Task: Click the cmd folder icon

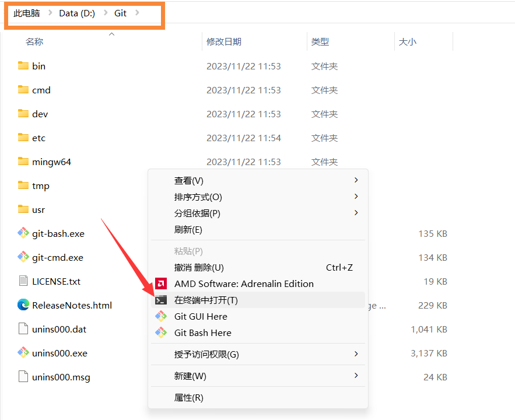Action: pyautogui.click(x=23, y=90)
